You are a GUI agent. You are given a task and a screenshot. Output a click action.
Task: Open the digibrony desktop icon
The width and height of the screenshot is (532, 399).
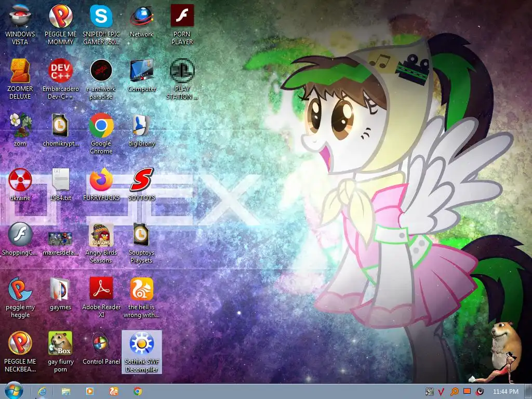[141, 130]
